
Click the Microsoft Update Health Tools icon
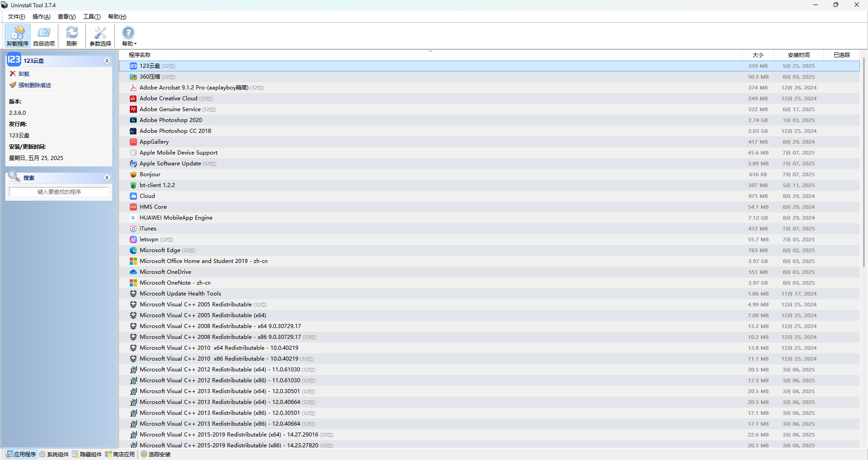coord(133,294)
